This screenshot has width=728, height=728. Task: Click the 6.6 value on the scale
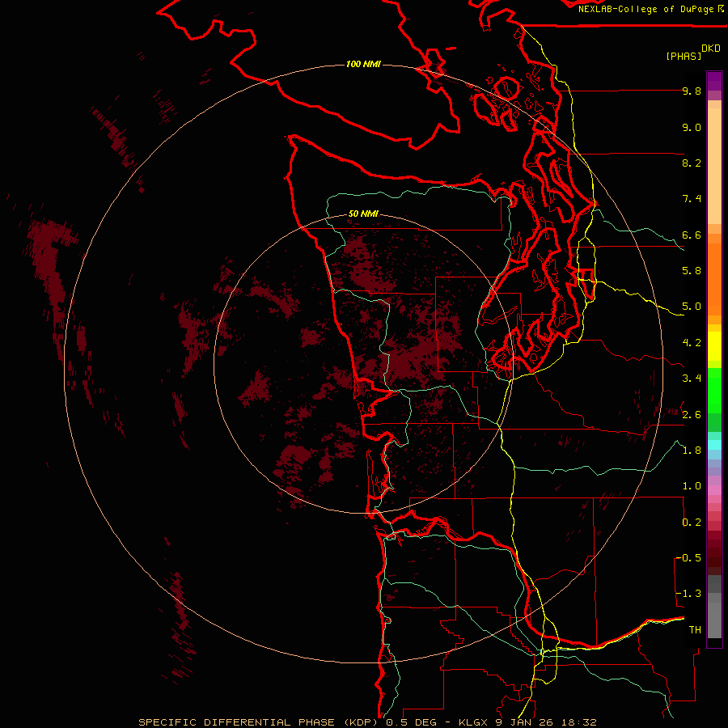692,235
